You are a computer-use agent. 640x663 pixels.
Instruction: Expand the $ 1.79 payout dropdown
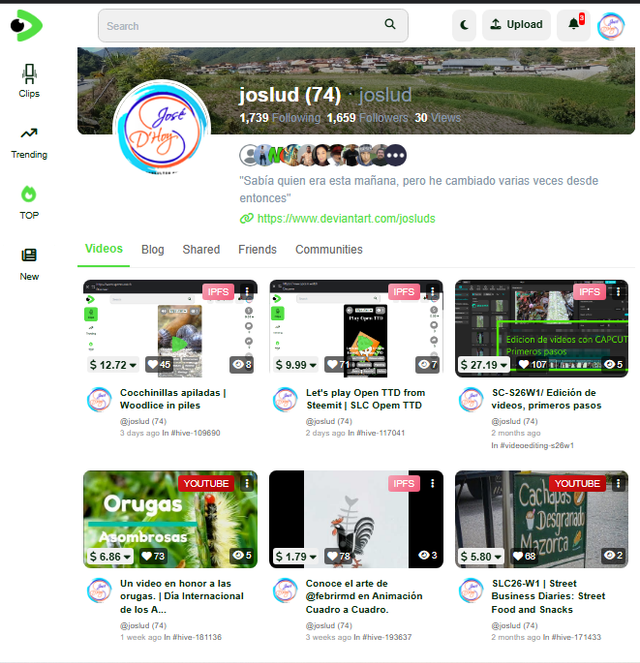click(296, 556)
